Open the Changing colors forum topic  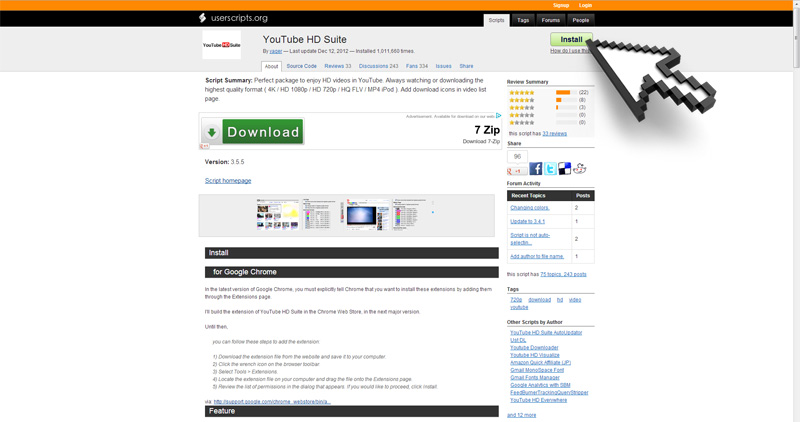pyautogui.click(x=530, y=208)
